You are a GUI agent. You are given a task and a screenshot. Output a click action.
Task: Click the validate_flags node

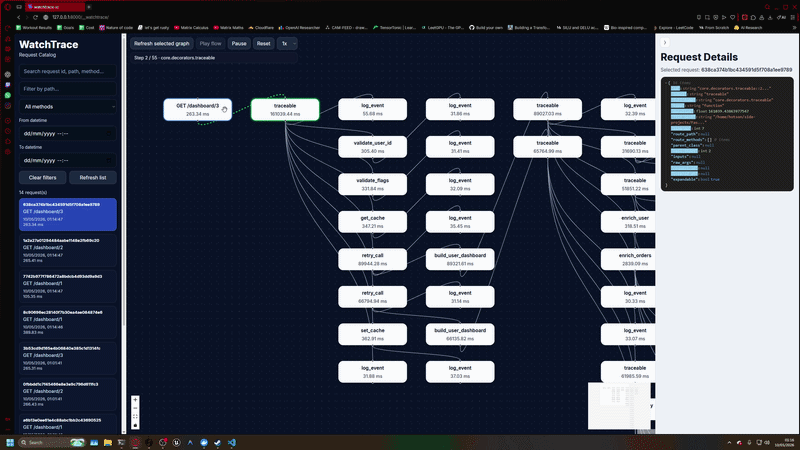point(372,184)
